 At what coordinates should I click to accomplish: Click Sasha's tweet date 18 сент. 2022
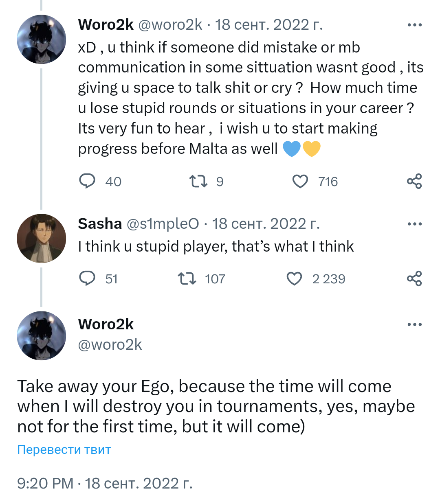[266, 224]
